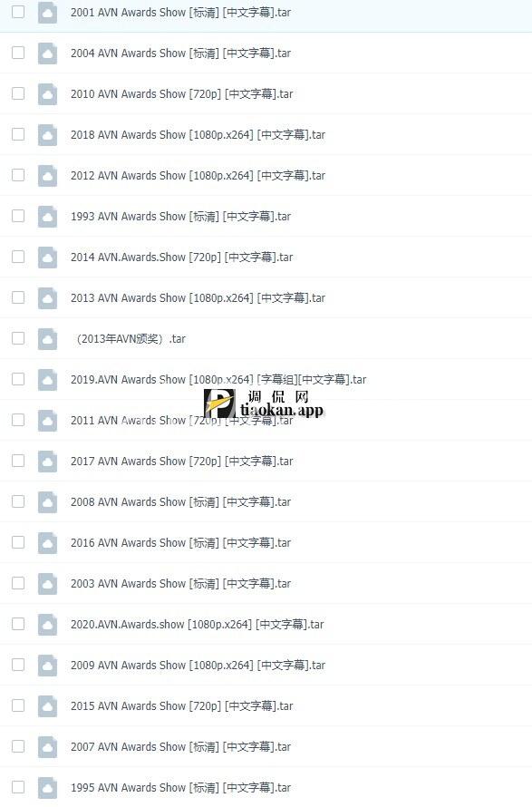532x807 pixels.
Task: Tick checkbox for 2018 AVN Awards Show
Action: pyautogui.click(x=18, y=134)
